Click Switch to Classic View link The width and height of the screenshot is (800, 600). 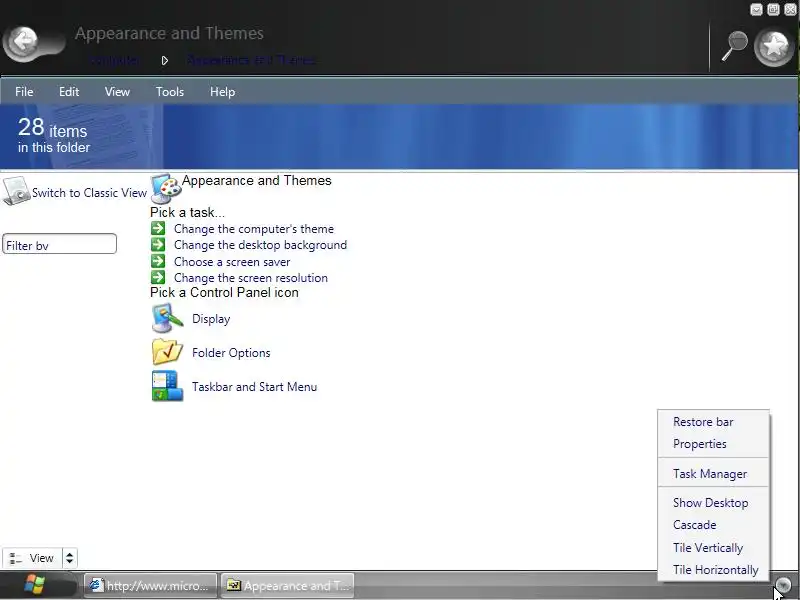[x=89, y=193]
